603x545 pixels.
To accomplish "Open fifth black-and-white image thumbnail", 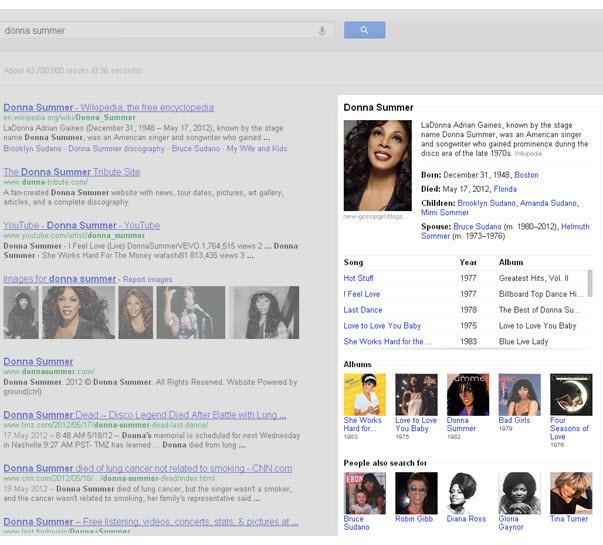I will point(264,312).
